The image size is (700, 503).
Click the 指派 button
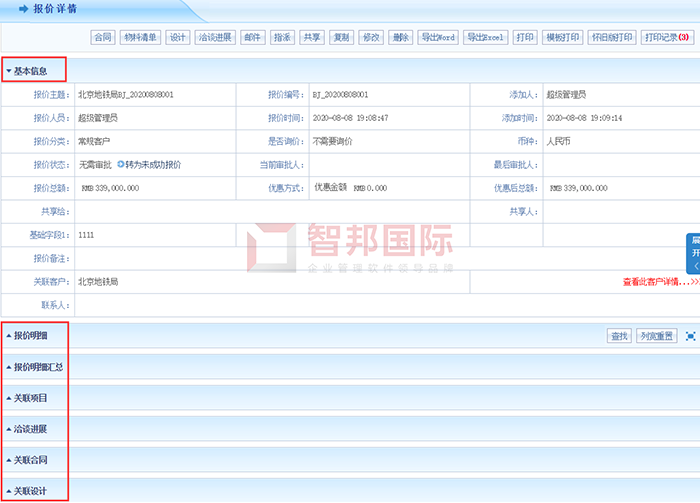[282, 37]
